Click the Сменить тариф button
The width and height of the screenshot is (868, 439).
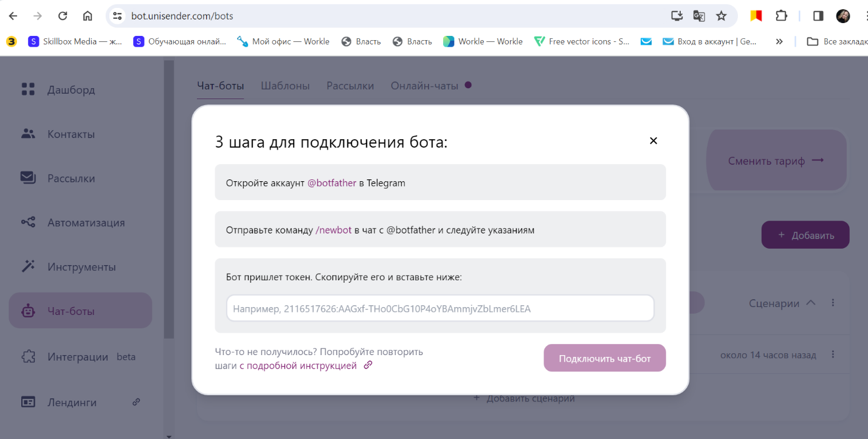click(x=776, y=161)
